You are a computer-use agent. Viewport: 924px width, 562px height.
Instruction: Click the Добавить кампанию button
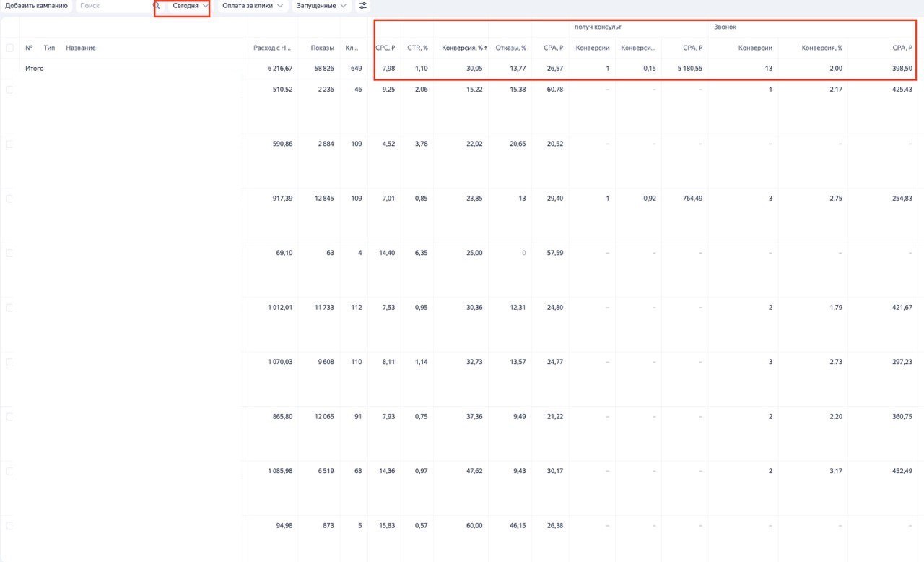[x=36, y=6]
